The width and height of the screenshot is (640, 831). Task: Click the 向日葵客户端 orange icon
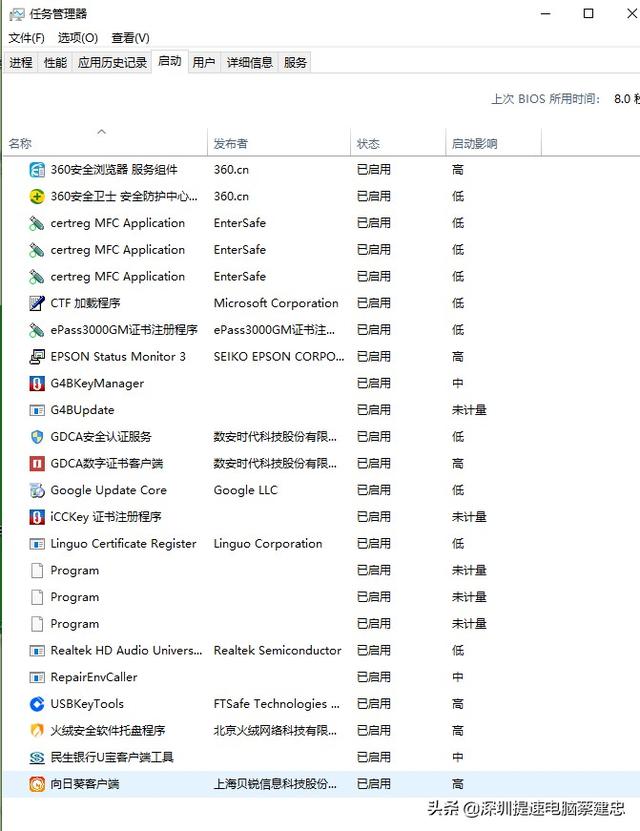(x=37, y=784)
